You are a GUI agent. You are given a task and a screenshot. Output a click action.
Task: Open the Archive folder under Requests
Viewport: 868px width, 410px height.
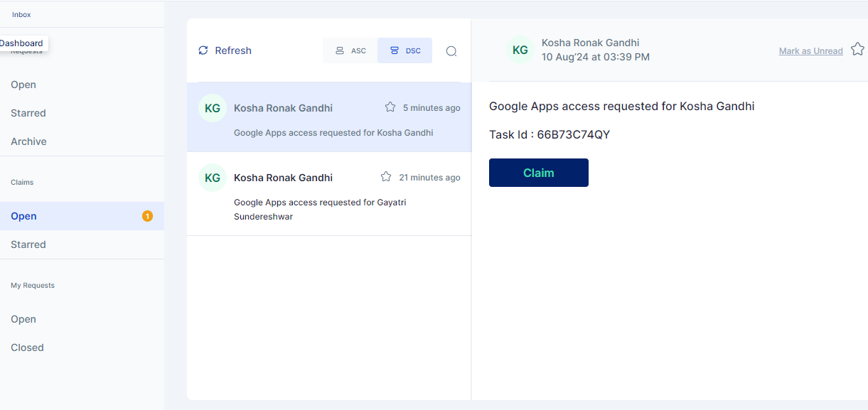(28, 141)
